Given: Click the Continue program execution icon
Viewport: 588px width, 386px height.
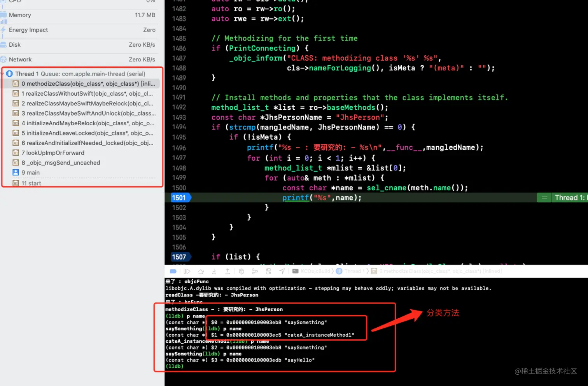Looking at the screenshot, I should click(x=187, y=271).
